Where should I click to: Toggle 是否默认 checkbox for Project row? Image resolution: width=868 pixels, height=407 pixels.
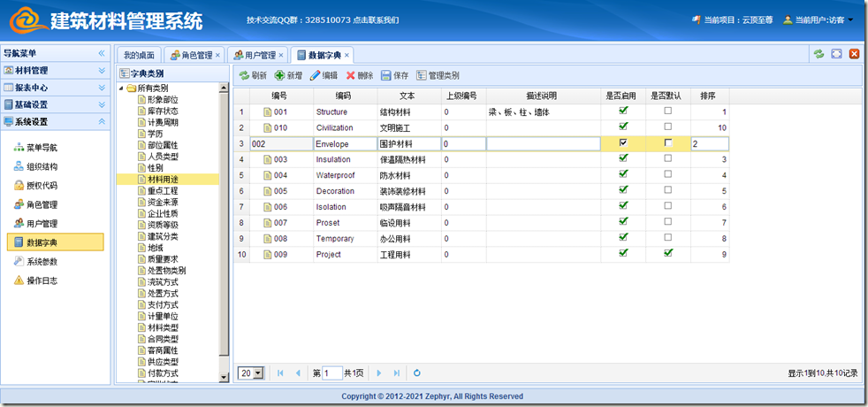tap(668, 253)
